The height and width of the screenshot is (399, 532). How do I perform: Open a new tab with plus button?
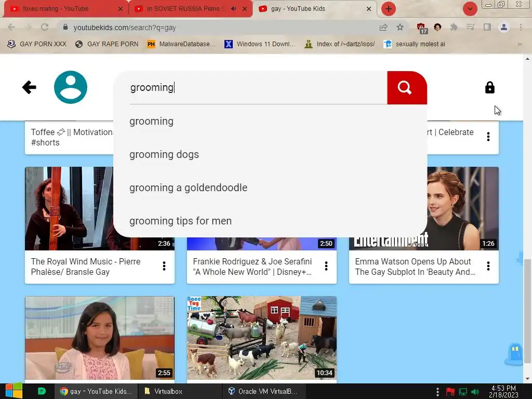pos(389,9)
